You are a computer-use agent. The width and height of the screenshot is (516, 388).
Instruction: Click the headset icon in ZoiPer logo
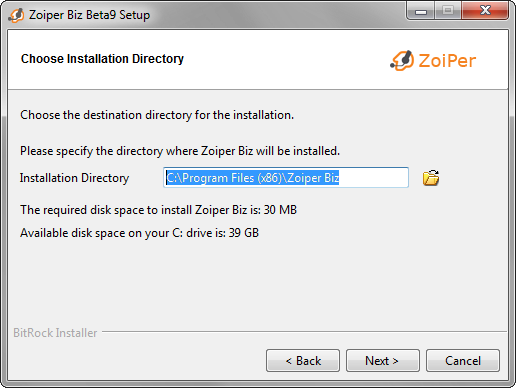pos(402,61)
